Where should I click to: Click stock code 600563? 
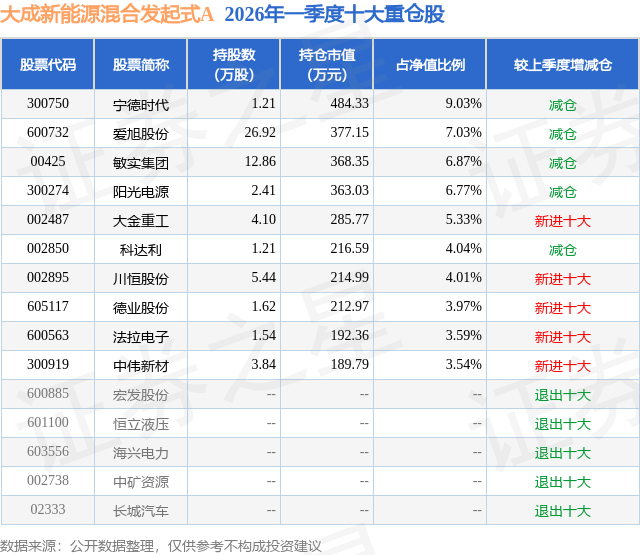(x=48, y=335)
